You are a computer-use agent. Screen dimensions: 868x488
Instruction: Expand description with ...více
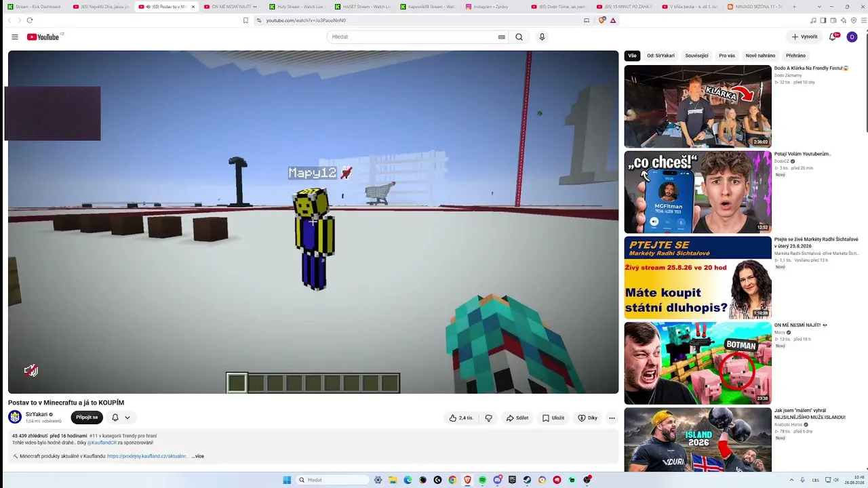coord(197,456)
